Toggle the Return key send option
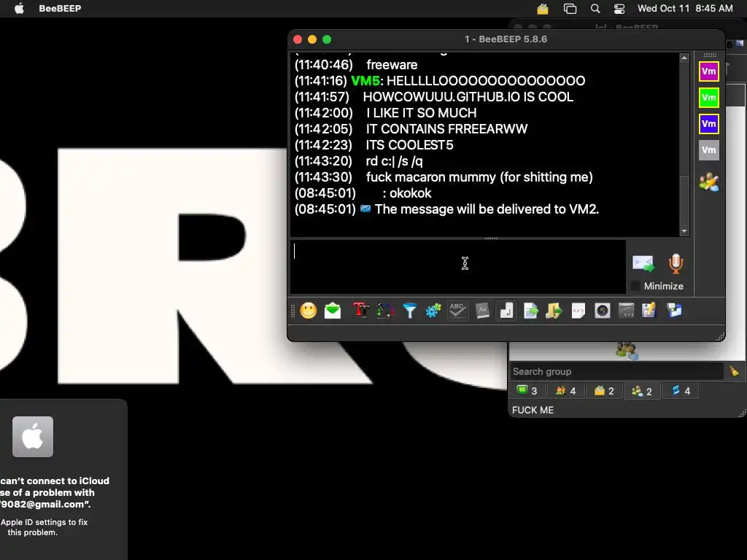 point(506,311)
